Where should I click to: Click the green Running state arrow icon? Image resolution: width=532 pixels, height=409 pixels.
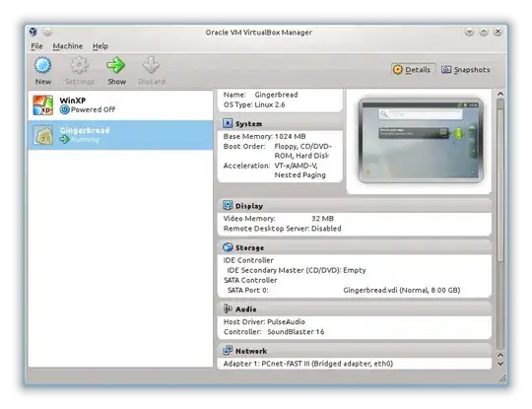(x=64, y=139)
